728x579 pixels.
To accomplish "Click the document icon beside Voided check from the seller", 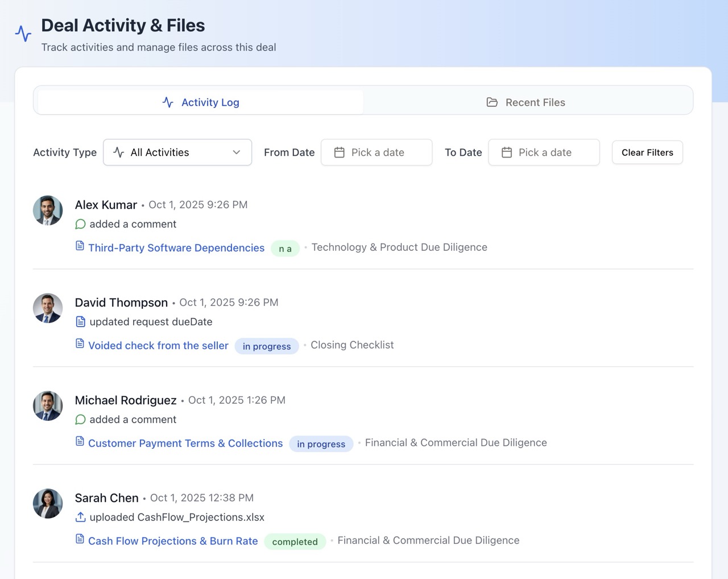I will tap(80, 345).
